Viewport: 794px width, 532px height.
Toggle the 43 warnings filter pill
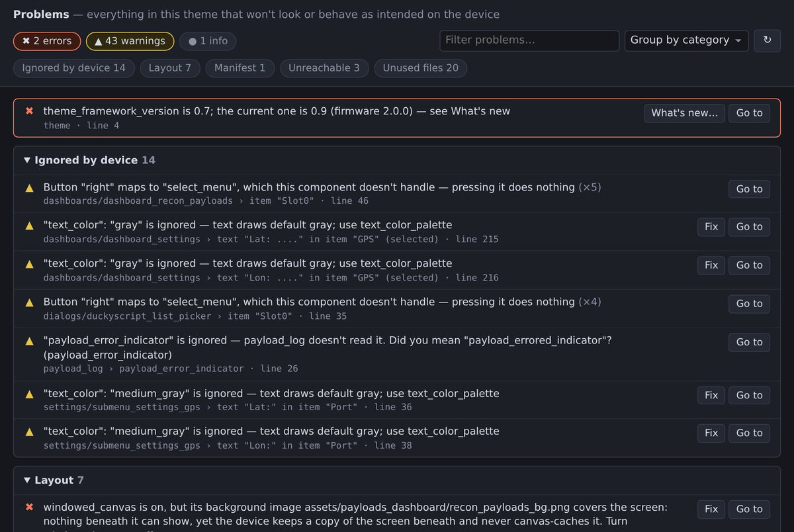tap(130, 41)
